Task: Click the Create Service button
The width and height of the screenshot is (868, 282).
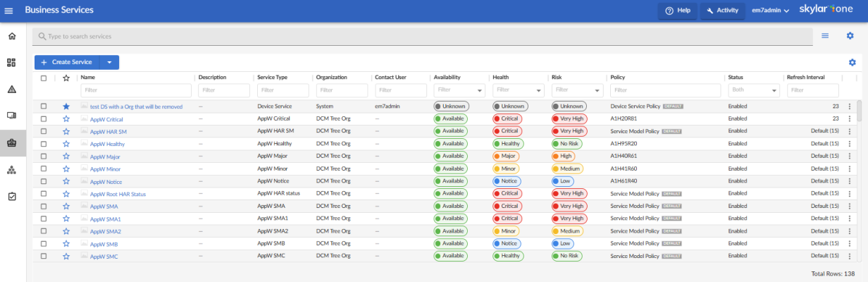Action: 67,63
